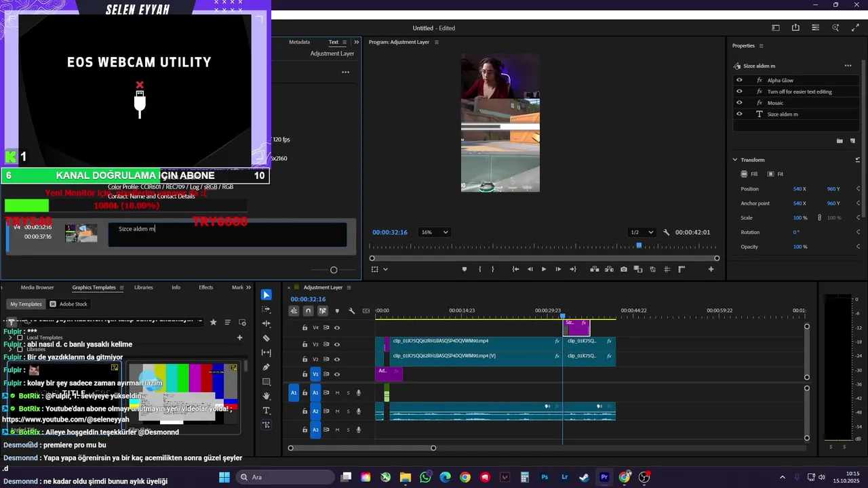Open the Program monitor button editor plus
Viewport: 868px width, 488px height.
(x=711, y=269)
